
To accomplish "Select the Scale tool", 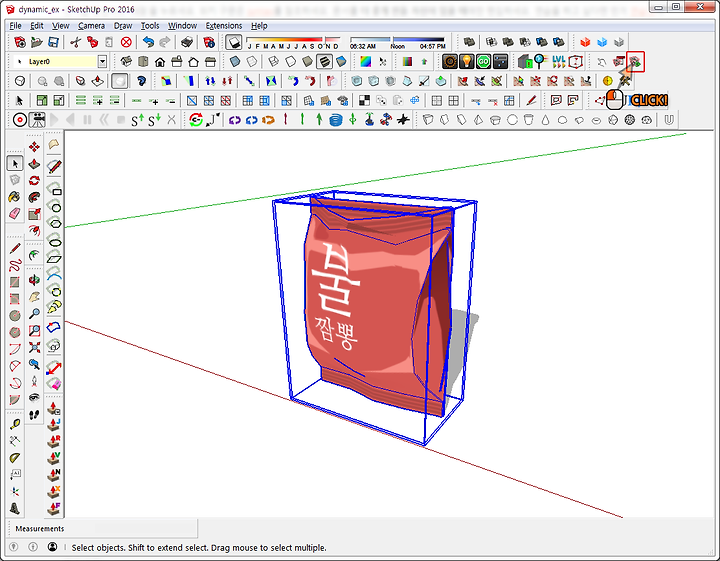I will pyautogui.click(x=34, y=214).
